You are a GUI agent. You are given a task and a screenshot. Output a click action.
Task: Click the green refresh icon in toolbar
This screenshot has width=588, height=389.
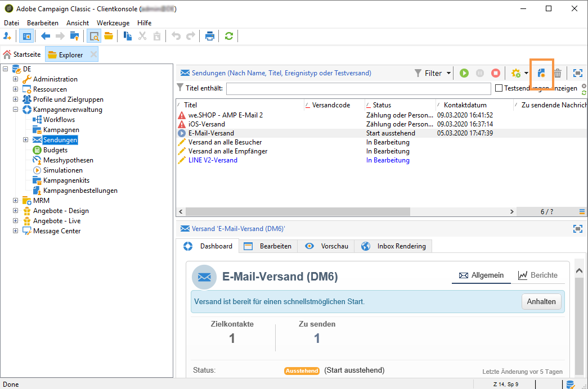(229, 36)
